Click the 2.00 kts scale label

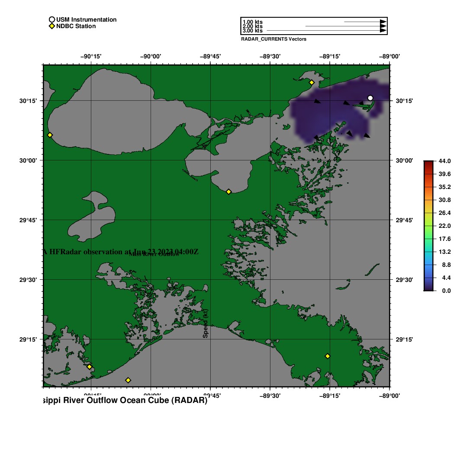point(252,26)
